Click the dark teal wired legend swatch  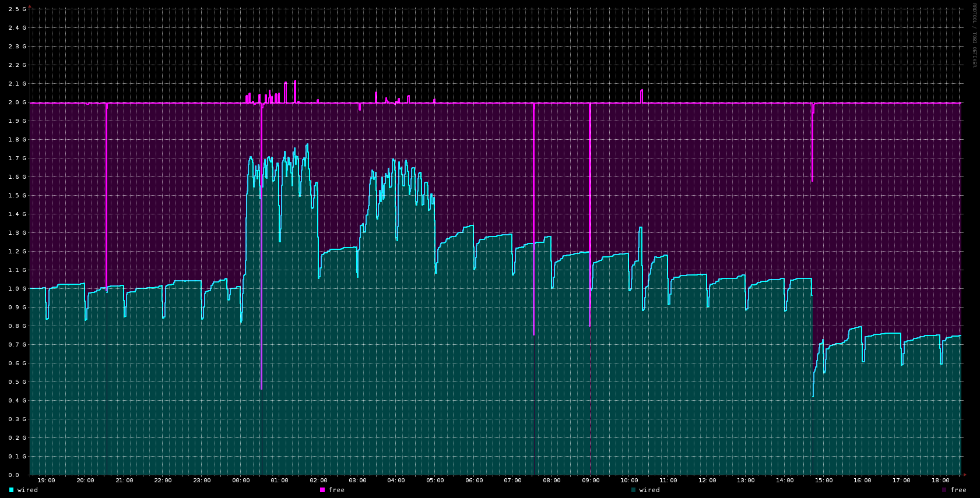(x=634, y=490)
